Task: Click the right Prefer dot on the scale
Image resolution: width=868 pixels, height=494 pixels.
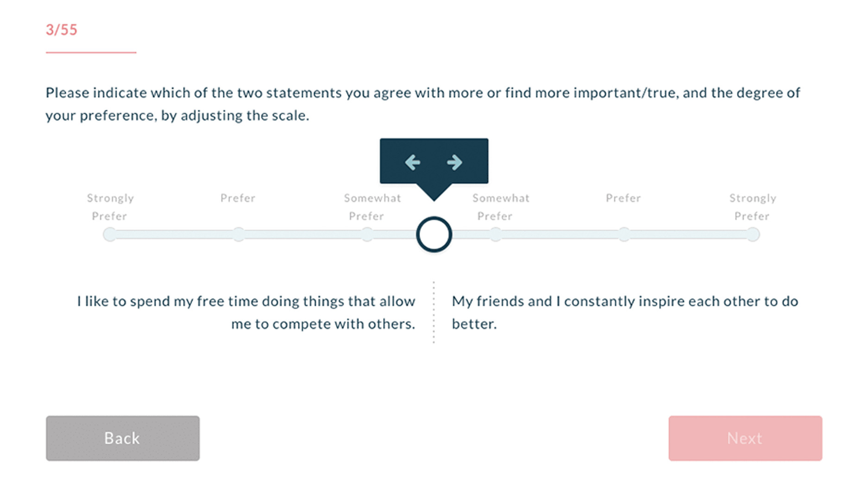Action: point(624,234)
